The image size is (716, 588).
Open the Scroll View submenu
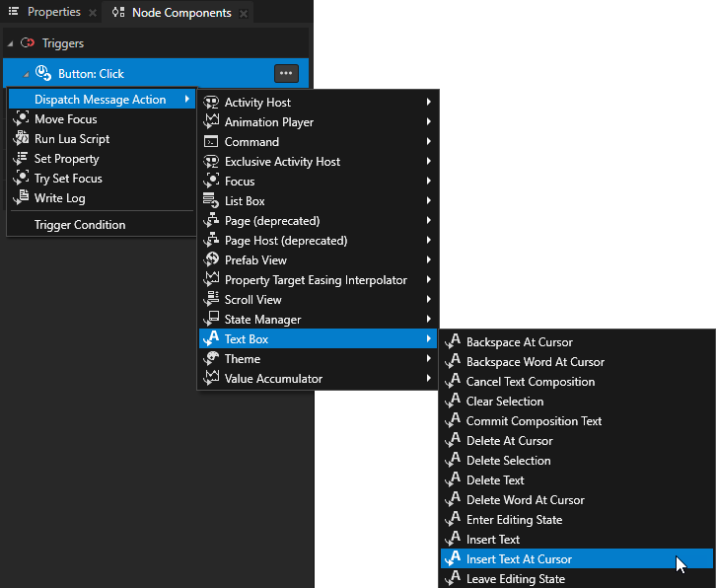[x=252, y=300]
